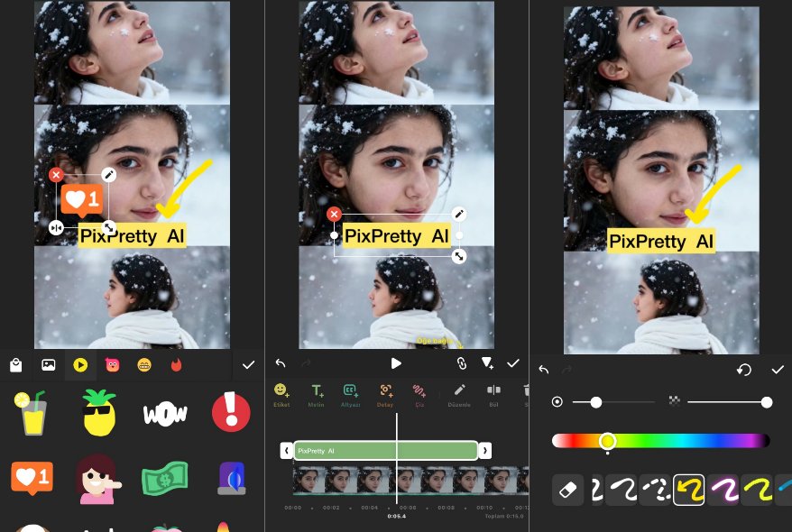This screenshot has width=792, height=532.
Task: Pick the pineapple with sunglasses sticker
Action: point(97,413)
